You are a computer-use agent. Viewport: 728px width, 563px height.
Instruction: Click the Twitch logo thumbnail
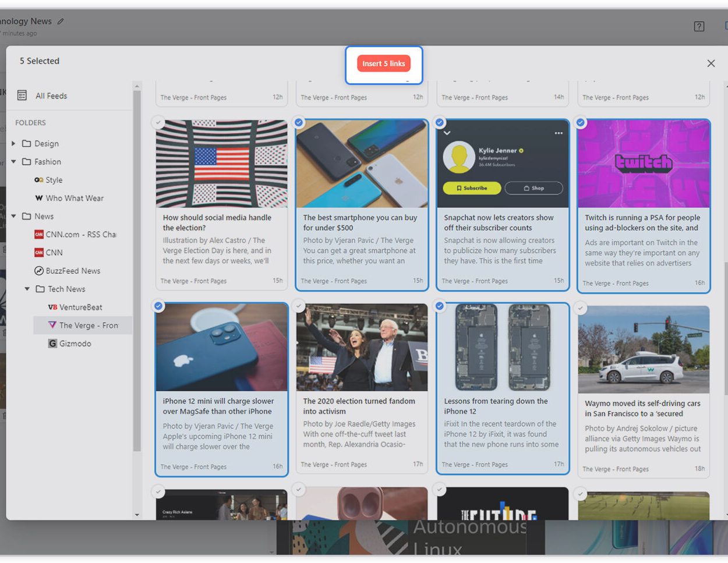click(x=644, y=164)
